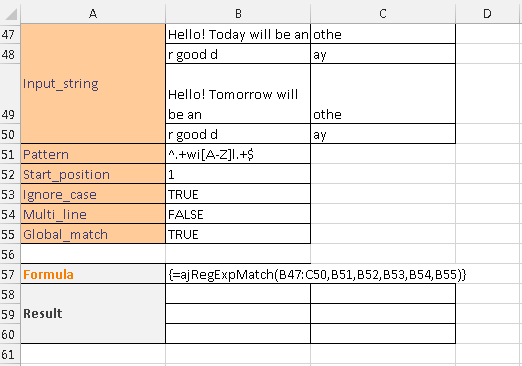522x366 pixels.
Task: Select row 47 header
Action: (10, 34)
